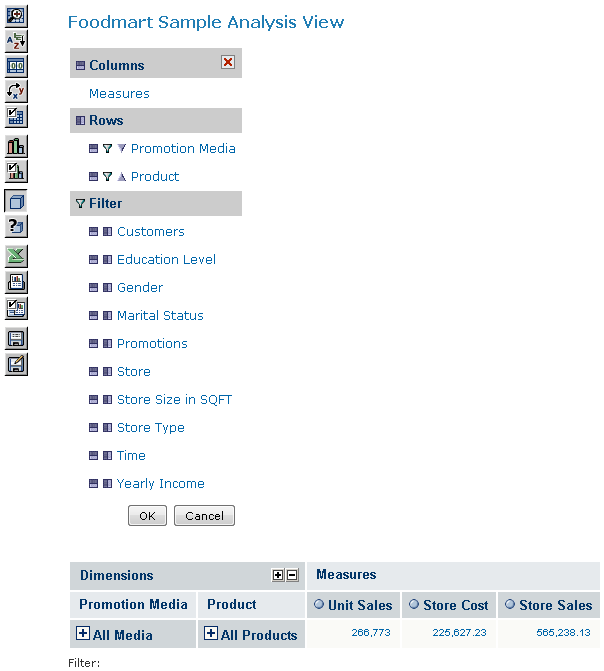This screenshot has width=604, height=671.
Task: Move Customers to rows icon
Action: point(107,232)
